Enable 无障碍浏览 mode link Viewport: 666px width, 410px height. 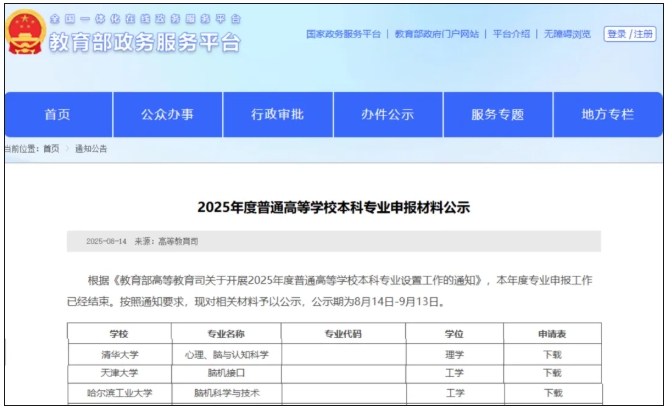tap(567, 34)
